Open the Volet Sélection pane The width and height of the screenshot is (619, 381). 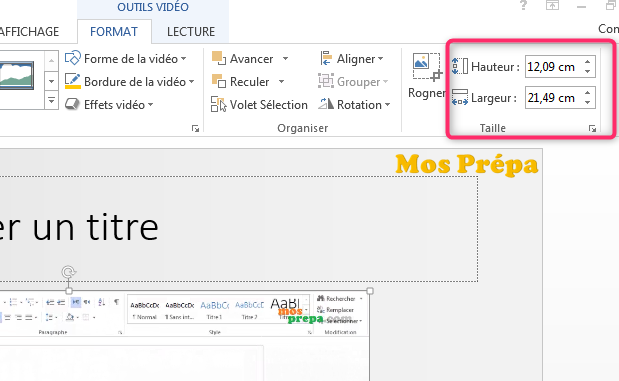259,105
